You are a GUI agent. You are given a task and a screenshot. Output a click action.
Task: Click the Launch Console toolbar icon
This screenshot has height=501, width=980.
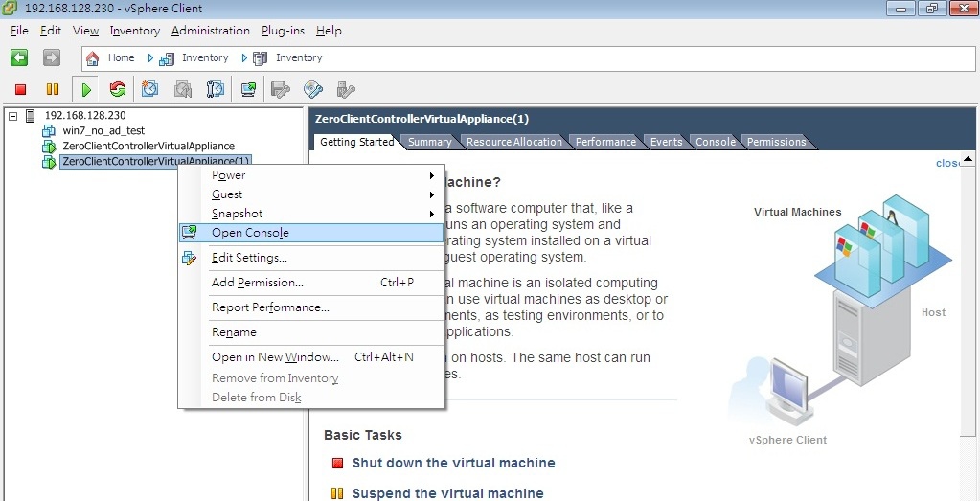tap(248, 89)
